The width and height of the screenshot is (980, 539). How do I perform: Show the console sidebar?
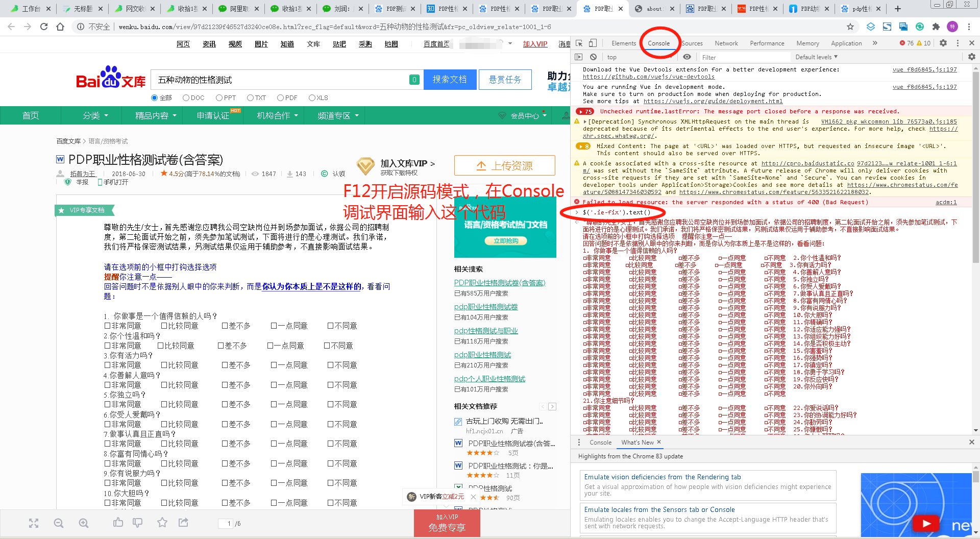coord(578,57)
